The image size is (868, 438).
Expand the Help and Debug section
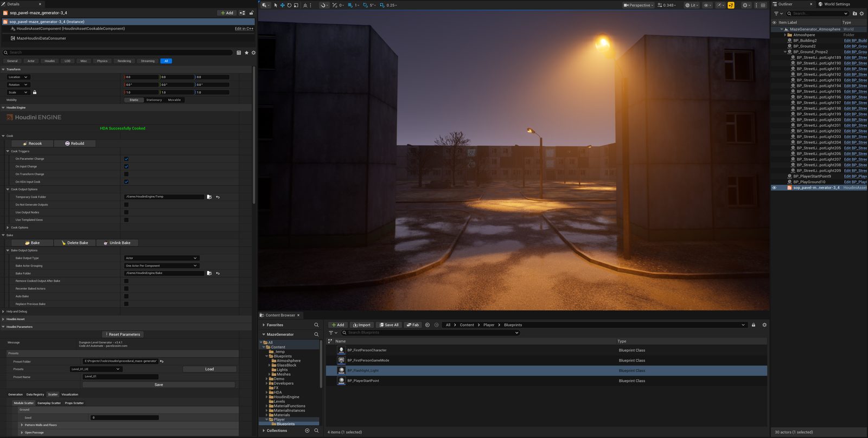pos(3,312)
